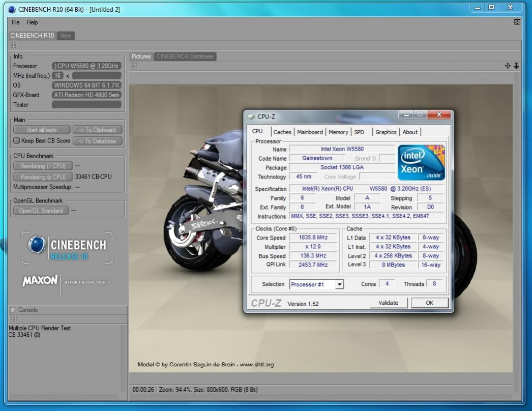The image size is (532, 411).
Task: Expand the Processor #1 selection dropdown
Action: coord(339,284)
